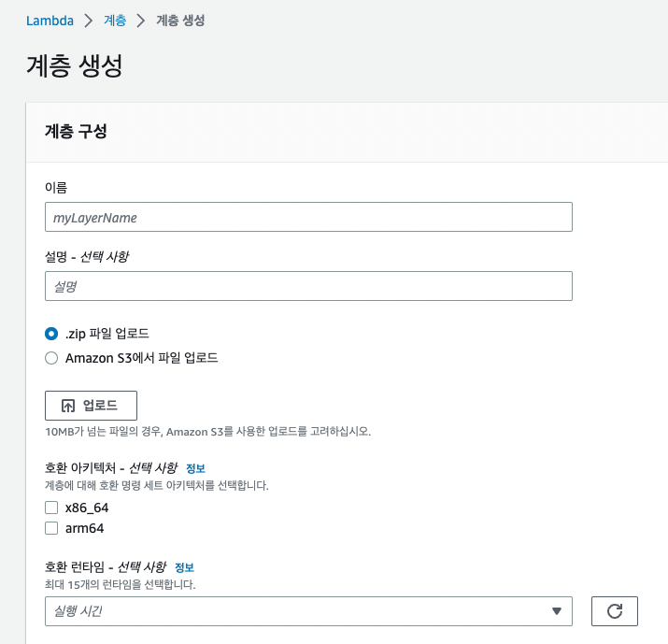Click the 계층 구성 section heading
The width and height of the screenshot is (668, 644).
(76, 131)
